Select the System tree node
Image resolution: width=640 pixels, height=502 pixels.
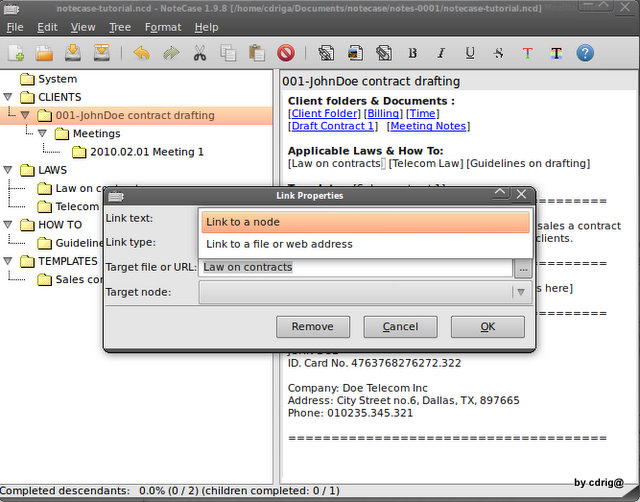tap(58, 79)
